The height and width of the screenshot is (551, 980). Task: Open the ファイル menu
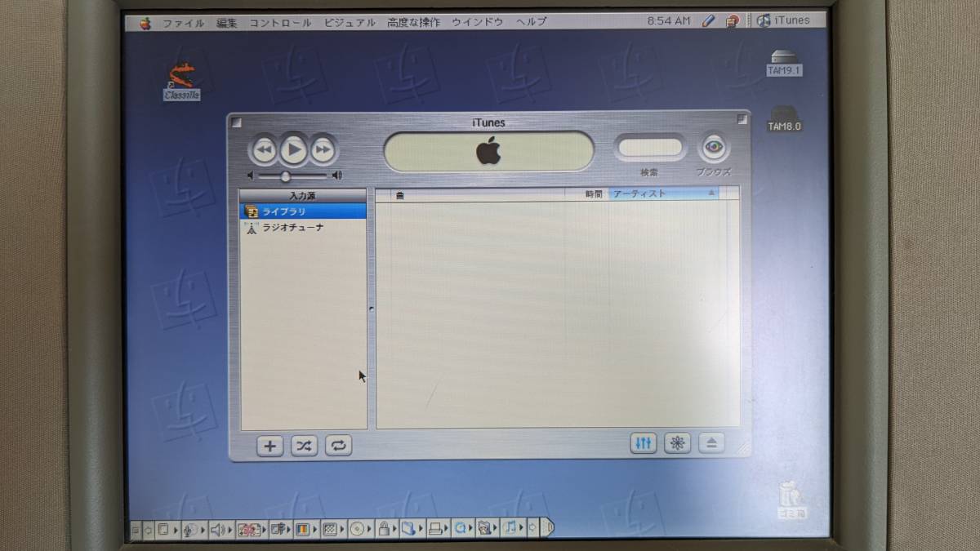tap(183, 23)
